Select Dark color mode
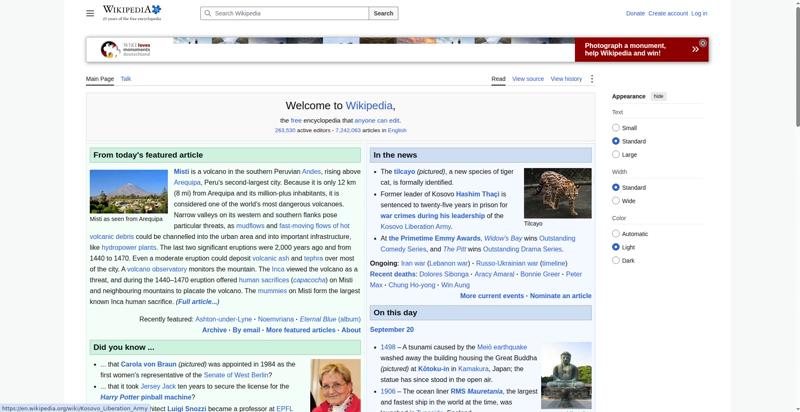 [616, 260]
